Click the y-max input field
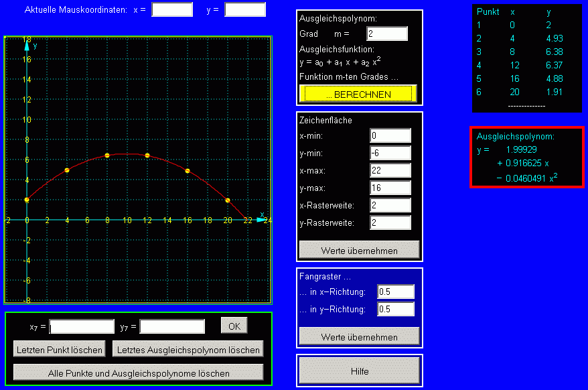 (390, 188)
